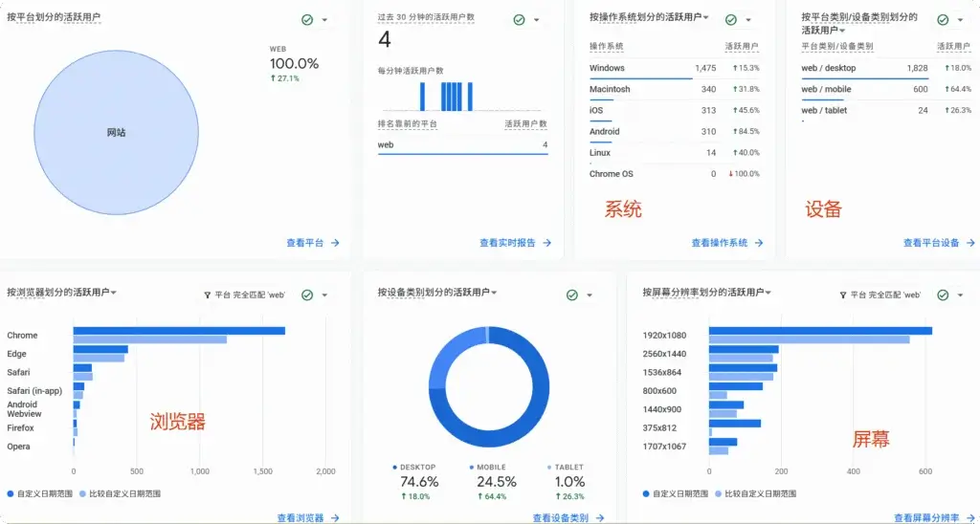
Task: Click 1536x864 label in resolution chart
Action: click(662, 372)
